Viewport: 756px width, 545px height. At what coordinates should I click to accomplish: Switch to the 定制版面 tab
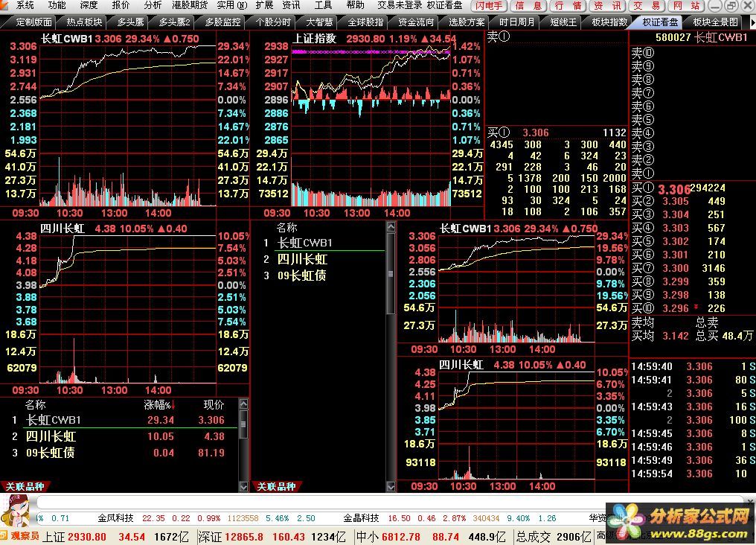pyautogui.click(x=33, y=22)
